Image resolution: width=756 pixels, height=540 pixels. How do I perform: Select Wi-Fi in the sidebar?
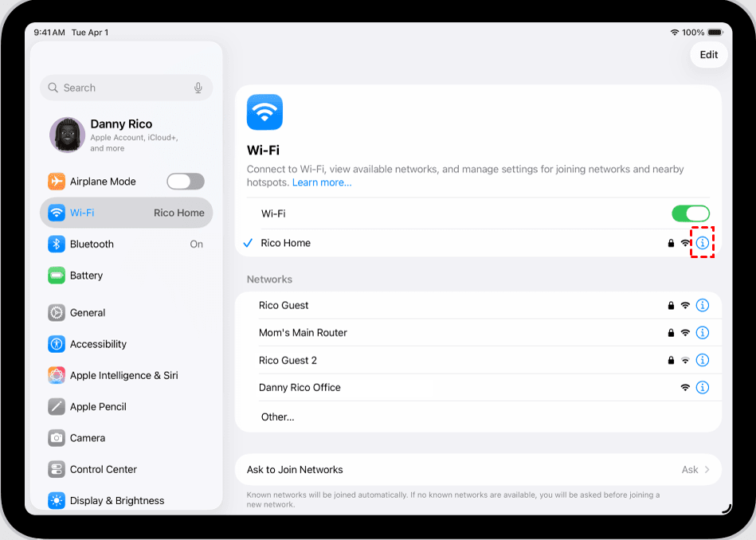click(x=127, y=213)
